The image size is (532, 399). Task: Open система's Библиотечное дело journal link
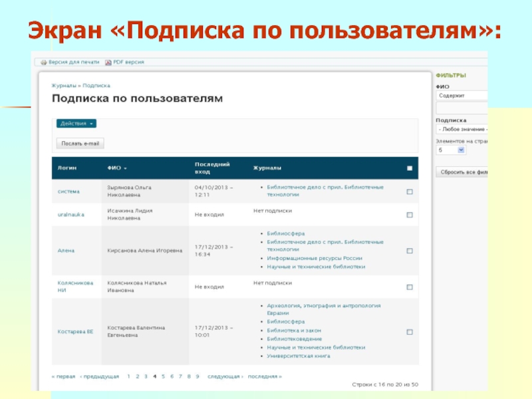tap(325, 191)
